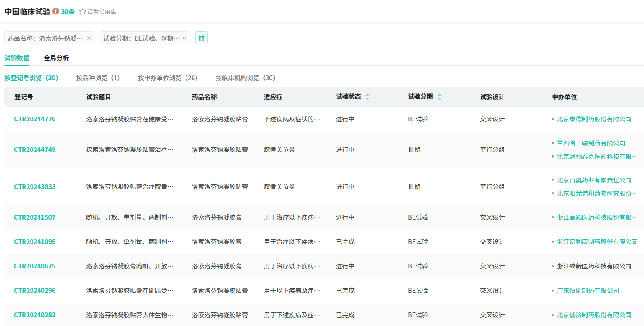
Task: Select the 试验数据 tab
Action: [17, 58]
